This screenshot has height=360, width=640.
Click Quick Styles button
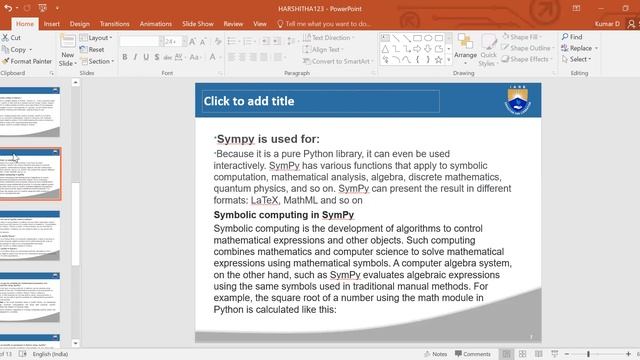click(488, 51)
